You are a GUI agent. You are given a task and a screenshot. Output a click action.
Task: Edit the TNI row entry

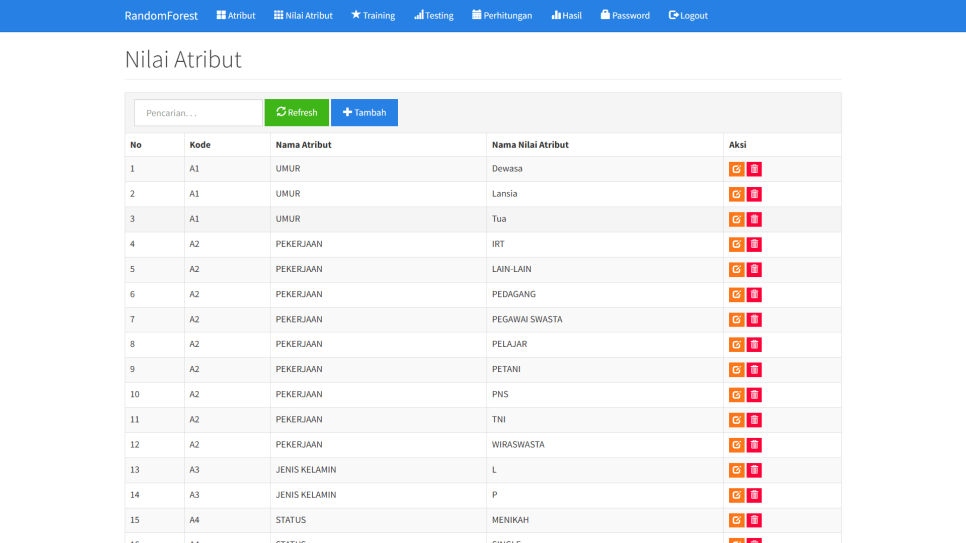736,420
